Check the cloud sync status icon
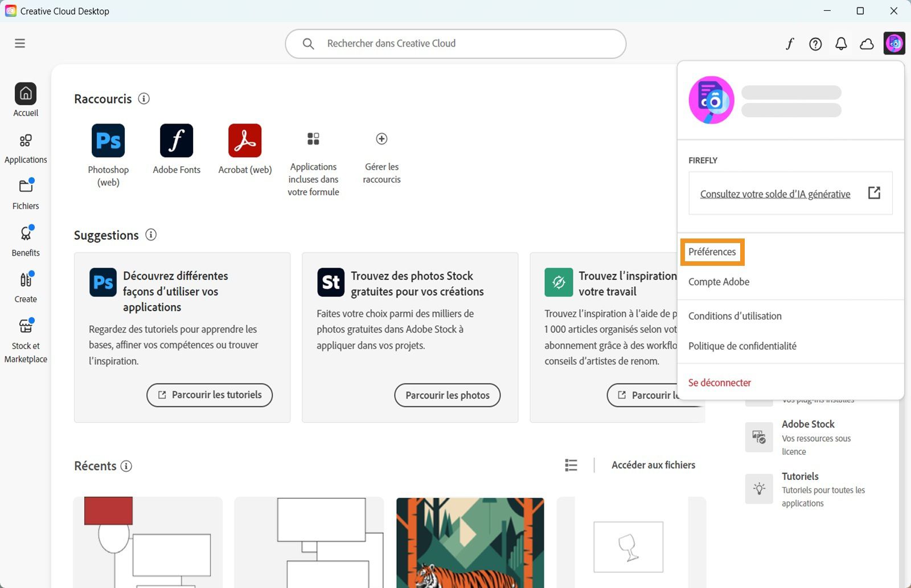 867,44
